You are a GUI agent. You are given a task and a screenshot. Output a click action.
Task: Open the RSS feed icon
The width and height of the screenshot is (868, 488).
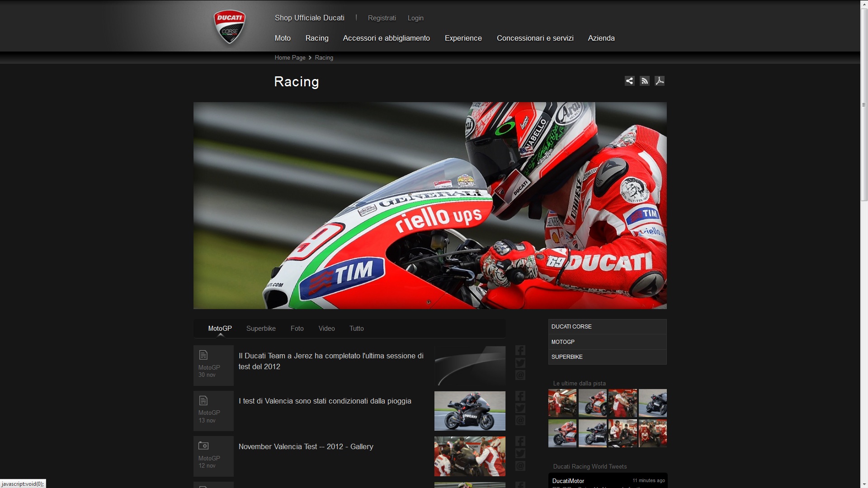click(x=645, y=81)
